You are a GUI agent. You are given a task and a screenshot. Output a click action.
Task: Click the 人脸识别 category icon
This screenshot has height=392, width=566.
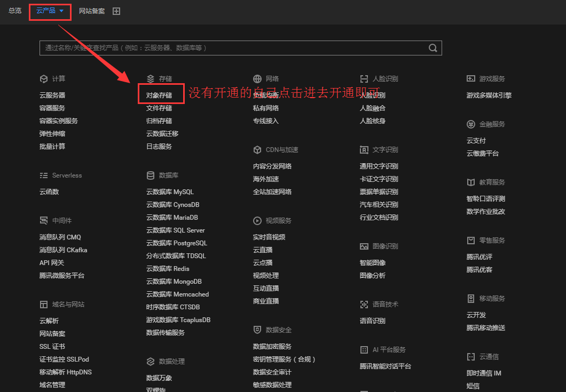click(364, 78)
